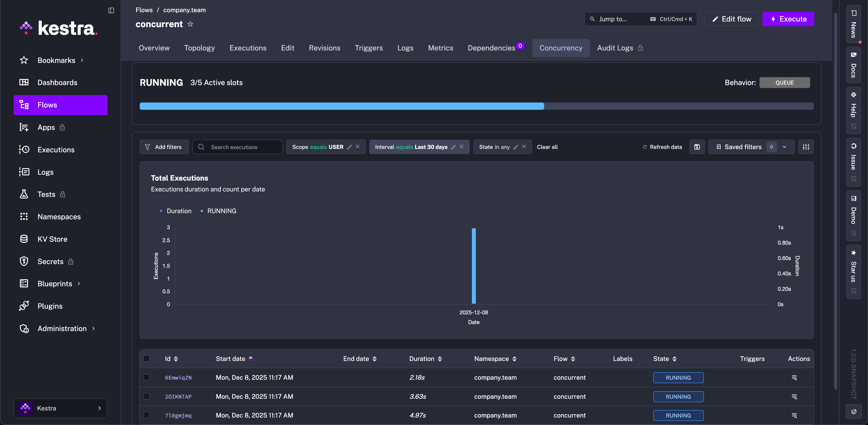Image resolution: width=868 pixels, height=425 pixels.
Task: Open the Triggers tab
Action: tap(369, 48)
